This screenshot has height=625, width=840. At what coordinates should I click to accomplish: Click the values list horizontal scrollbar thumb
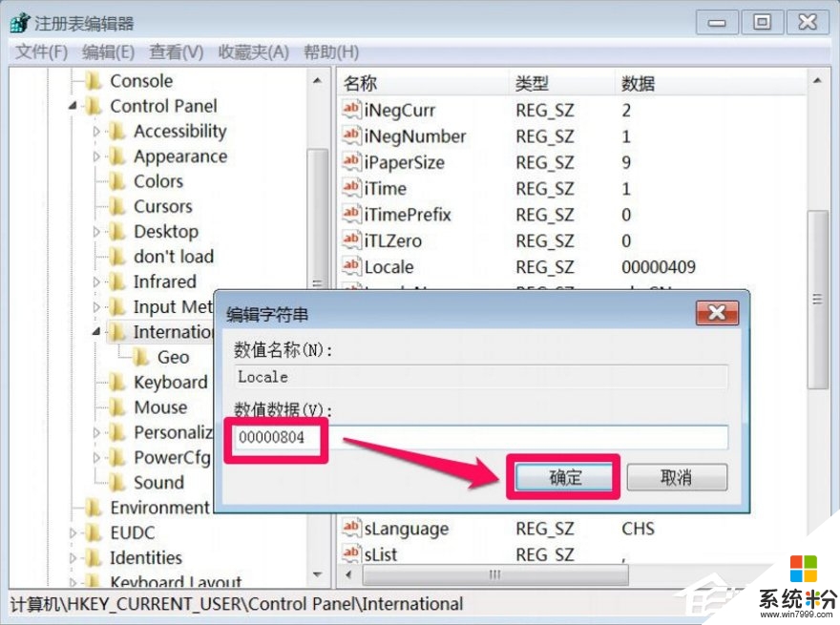(495, 575)
